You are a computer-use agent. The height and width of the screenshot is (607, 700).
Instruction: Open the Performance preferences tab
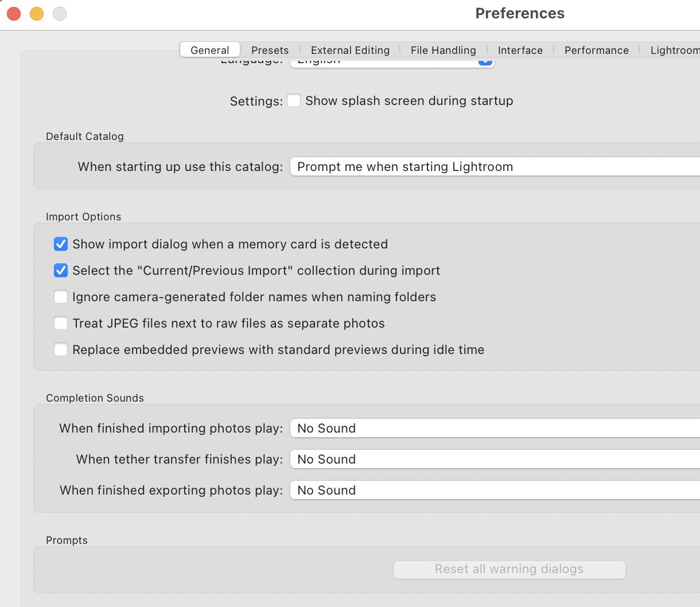(596, 50)
